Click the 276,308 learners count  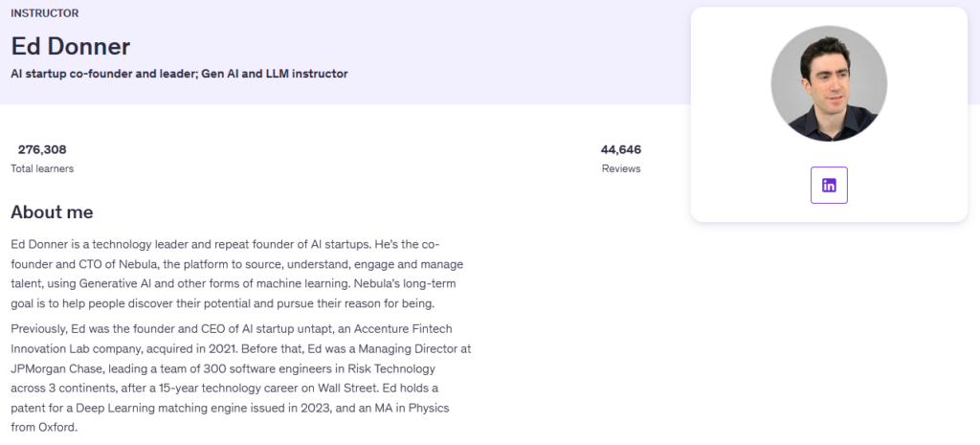click(42, 149)
